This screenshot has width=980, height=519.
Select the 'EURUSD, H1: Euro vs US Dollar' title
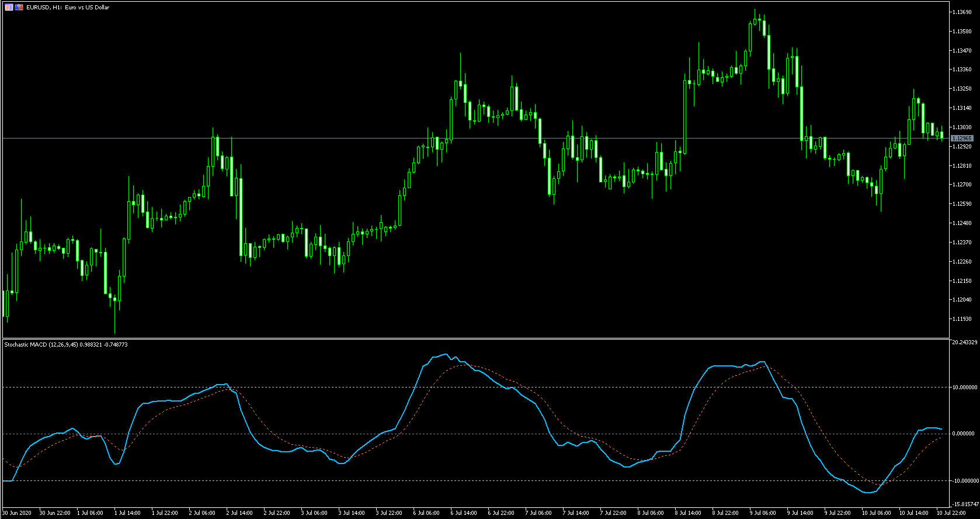pos(68,8)
